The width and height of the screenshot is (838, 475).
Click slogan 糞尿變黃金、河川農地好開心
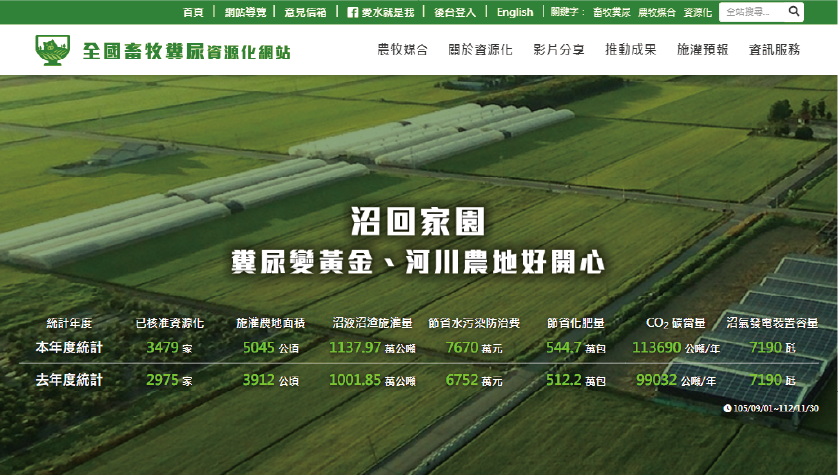[418, 262]
